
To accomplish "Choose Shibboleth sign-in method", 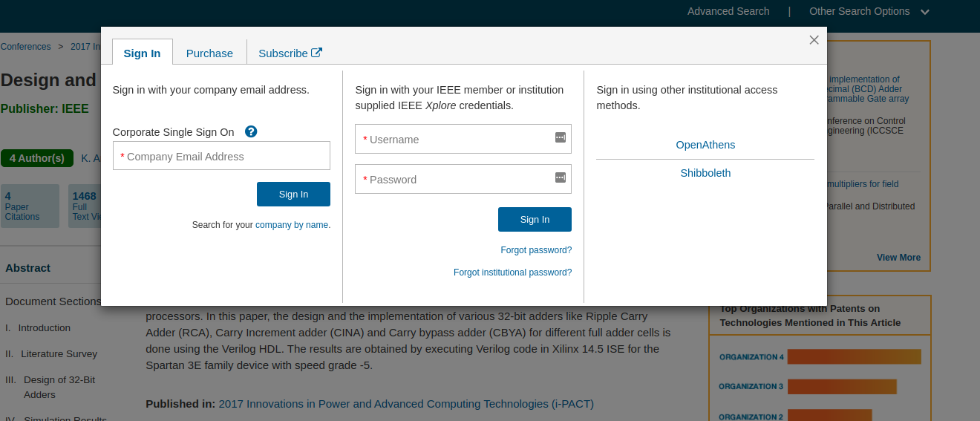I will (705, 173).
